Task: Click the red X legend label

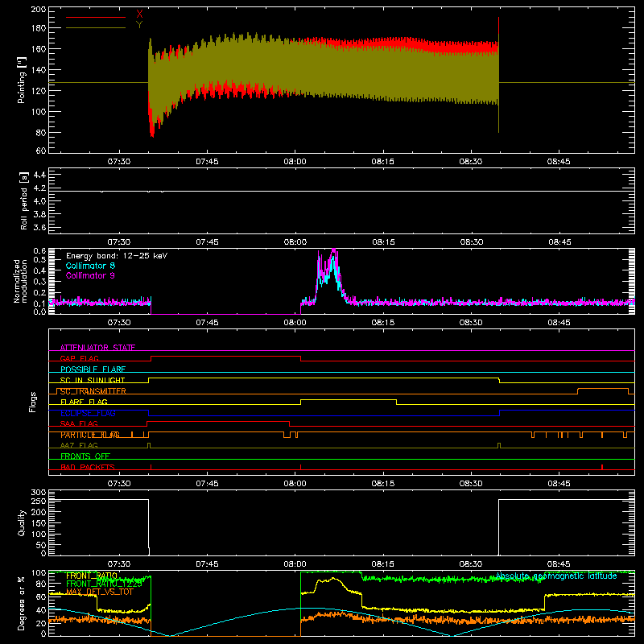Action: pos(139,14)
